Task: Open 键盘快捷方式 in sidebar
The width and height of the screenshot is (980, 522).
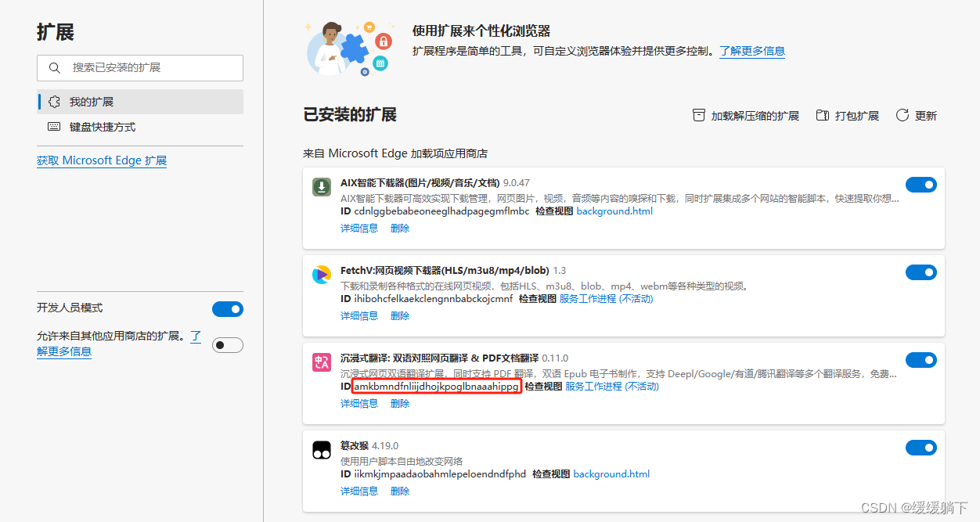Action: tap(140, 127)
